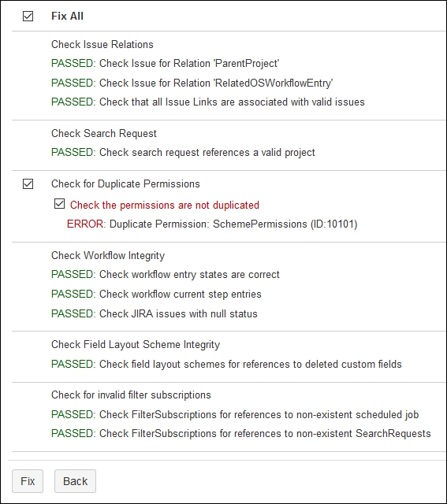
Task: Click the Duplicate Permission error message
Action: tap(212, 224)
